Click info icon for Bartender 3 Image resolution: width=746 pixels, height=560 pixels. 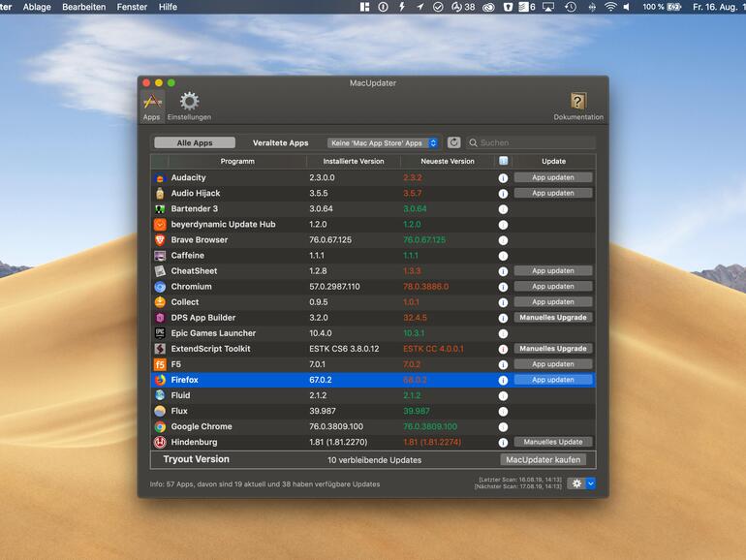coord(503,209)
